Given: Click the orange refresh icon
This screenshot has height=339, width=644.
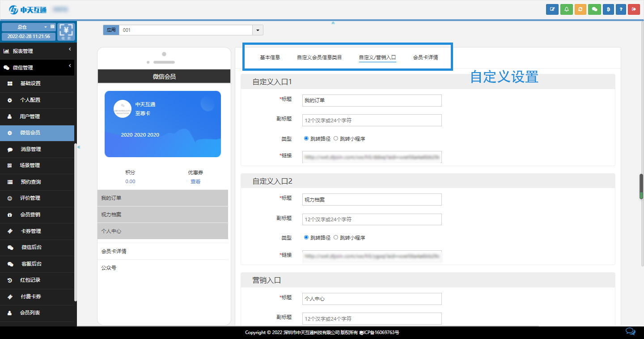Looking at the screenshot, I should click(580, 9).
